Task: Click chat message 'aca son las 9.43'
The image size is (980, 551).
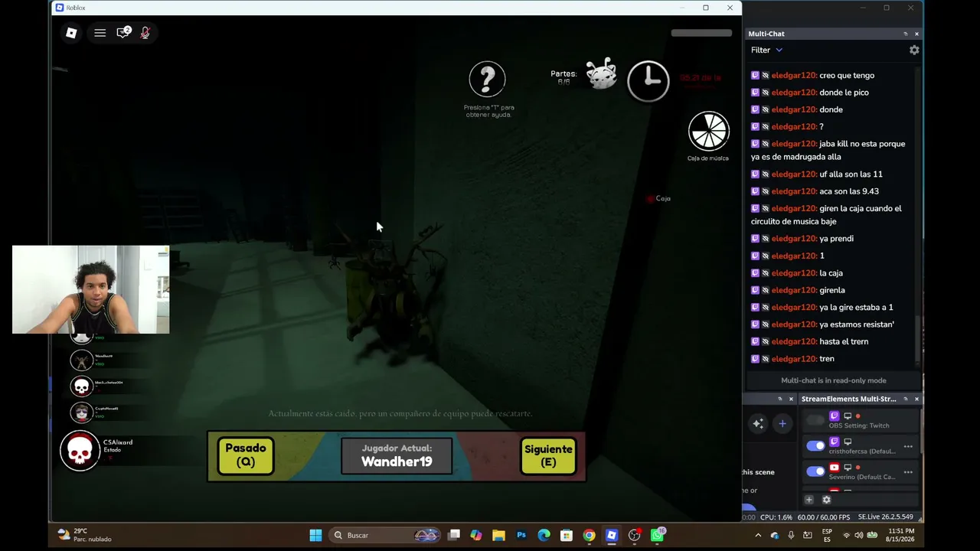Action: click(x=849, y=191)
